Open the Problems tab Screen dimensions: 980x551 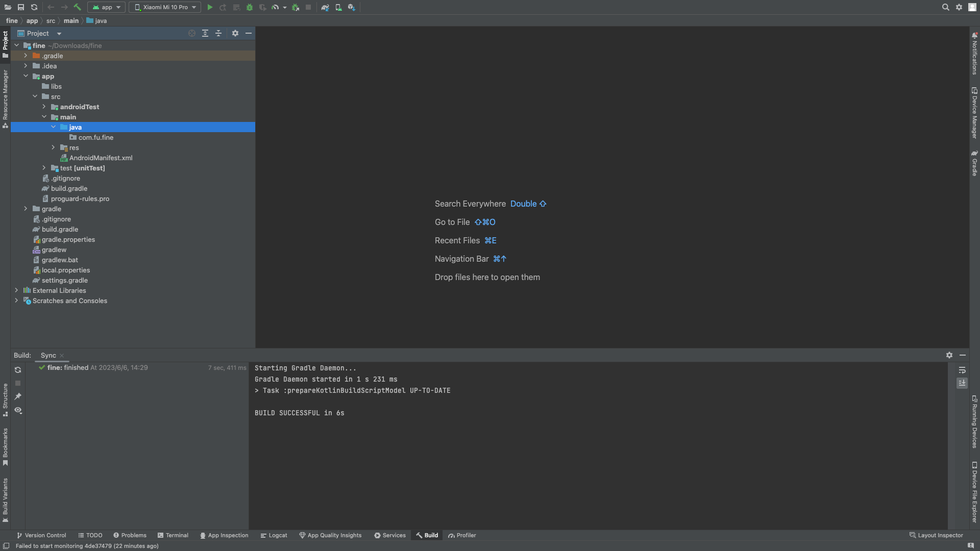[x=130, y=535]
